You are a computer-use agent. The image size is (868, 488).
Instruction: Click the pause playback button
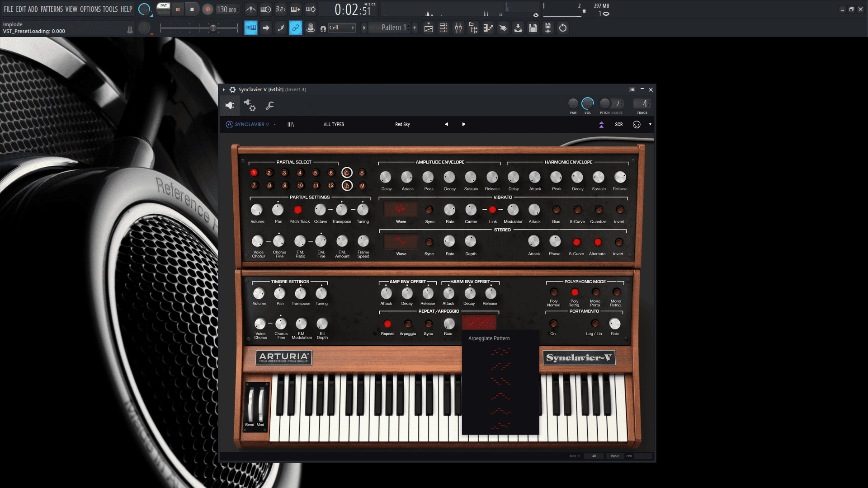click(178, 9)
